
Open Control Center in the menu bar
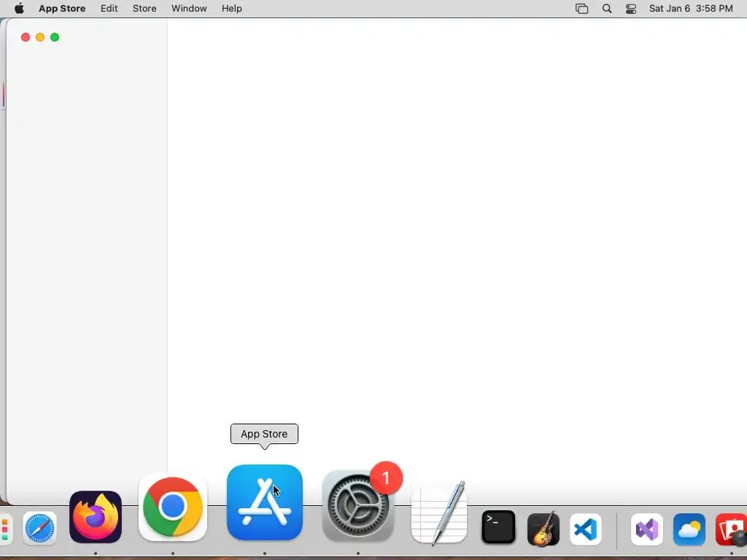pos(631,9)
